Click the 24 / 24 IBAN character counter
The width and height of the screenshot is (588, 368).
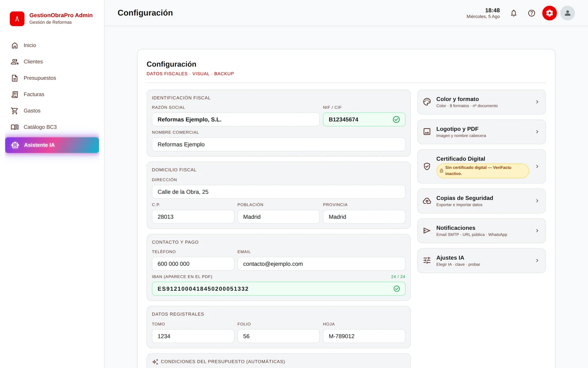click(x=398, y=277)
